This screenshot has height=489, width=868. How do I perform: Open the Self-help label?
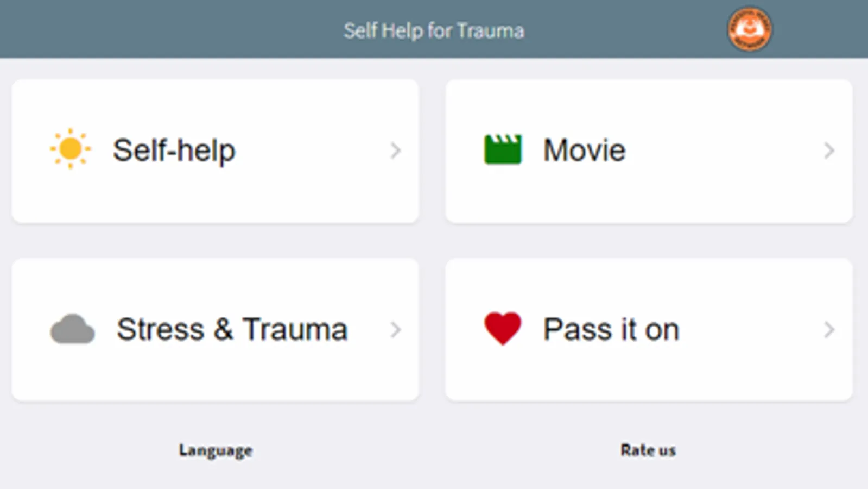[174, 151]
